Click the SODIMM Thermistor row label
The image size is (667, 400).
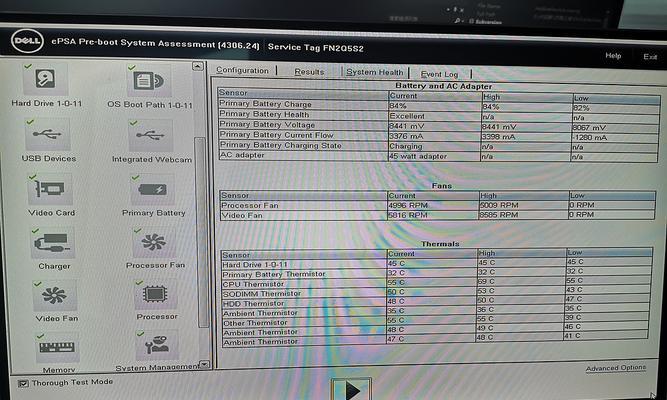[262, 294]
